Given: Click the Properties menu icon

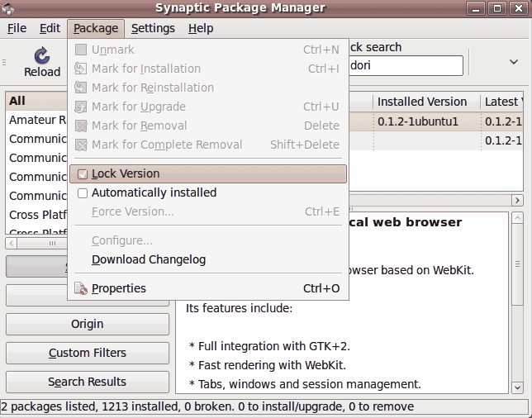Looking at the screenshot, I should tap(81, 288).
